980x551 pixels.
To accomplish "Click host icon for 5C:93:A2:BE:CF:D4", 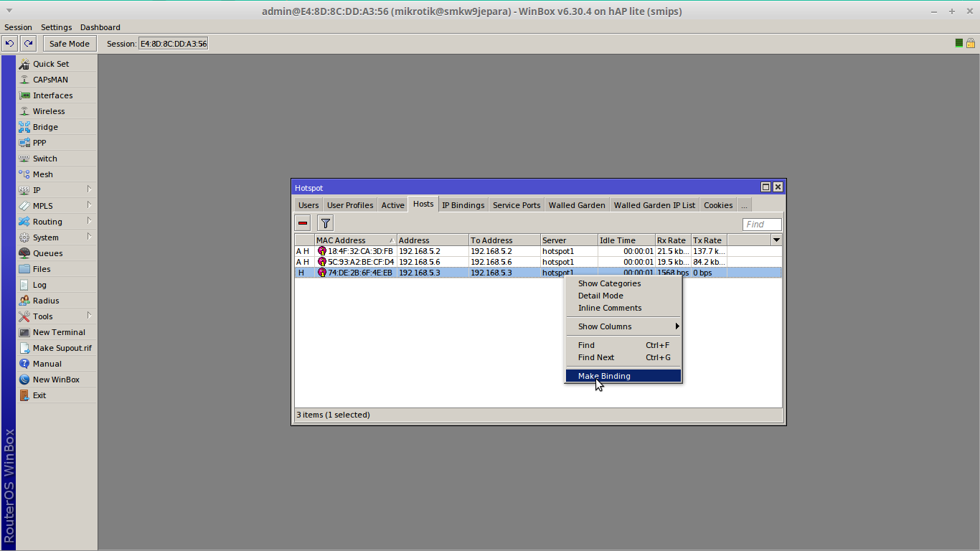I will point(322,262).
